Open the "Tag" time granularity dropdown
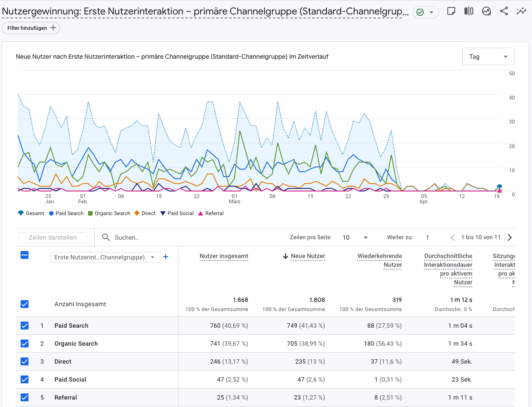This screenshot has width=532, height=407. (x=488, y=57)
